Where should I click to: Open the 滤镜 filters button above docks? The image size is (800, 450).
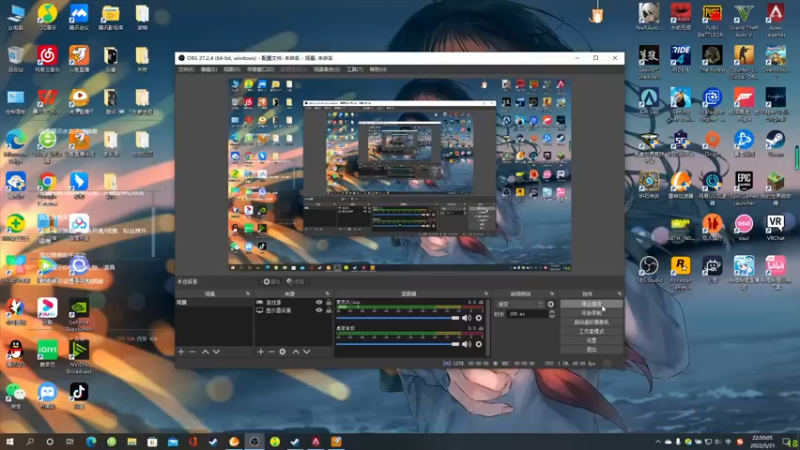pyautogui.click(x=295, y=282)
